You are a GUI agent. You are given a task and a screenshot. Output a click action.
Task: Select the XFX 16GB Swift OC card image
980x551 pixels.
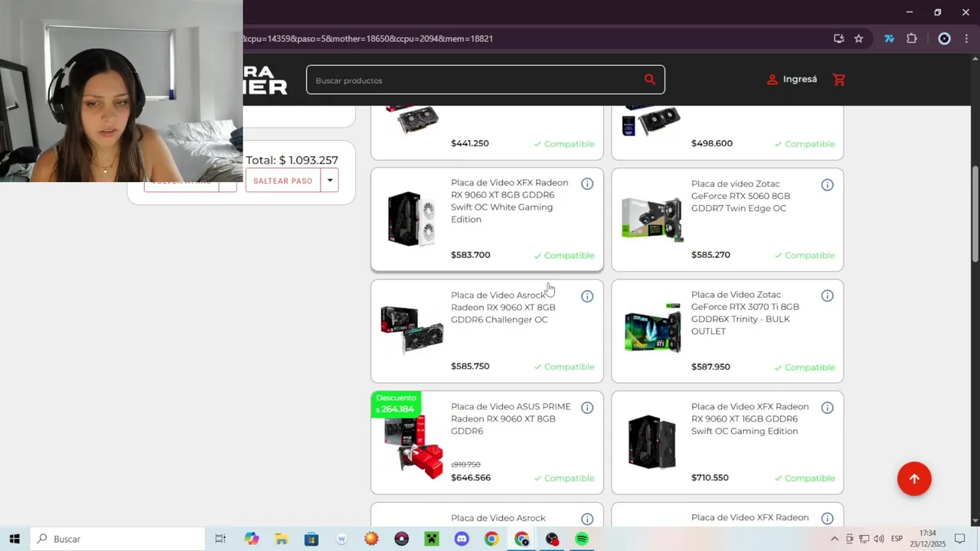[652, 442]
